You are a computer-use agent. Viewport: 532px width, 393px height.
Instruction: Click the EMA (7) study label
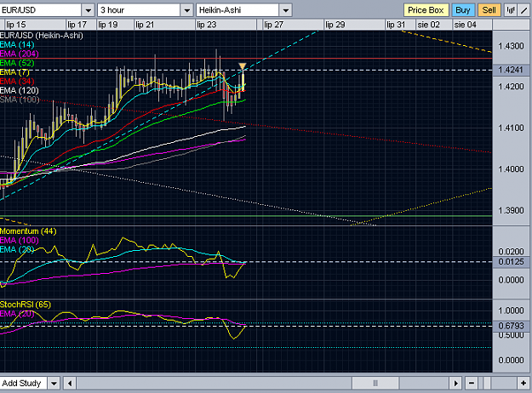coord(14,72)
